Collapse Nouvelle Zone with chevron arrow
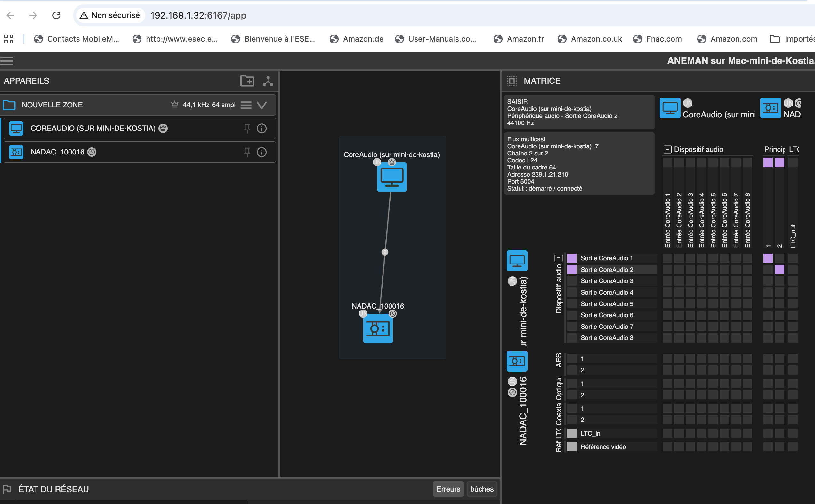This screenshot has height=504, width=815. click(262, 105)
